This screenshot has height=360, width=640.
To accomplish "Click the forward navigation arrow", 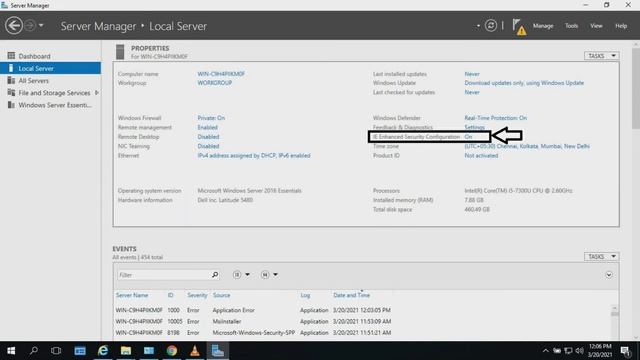I will tap(30, 25).
